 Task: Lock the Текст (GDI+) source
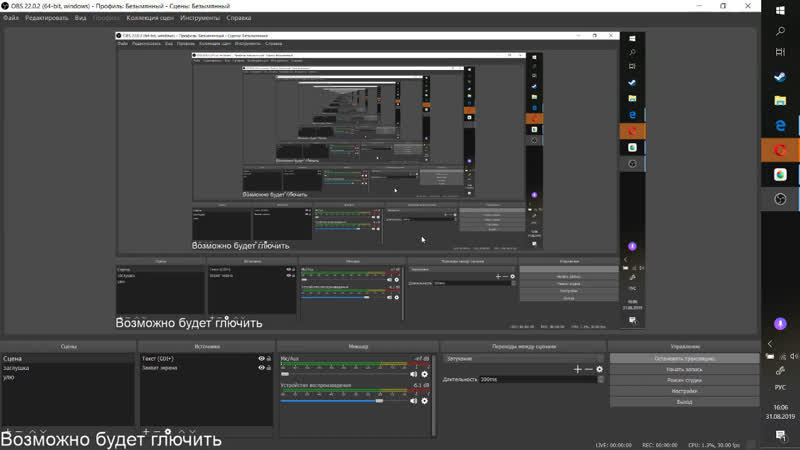[269, 359]
